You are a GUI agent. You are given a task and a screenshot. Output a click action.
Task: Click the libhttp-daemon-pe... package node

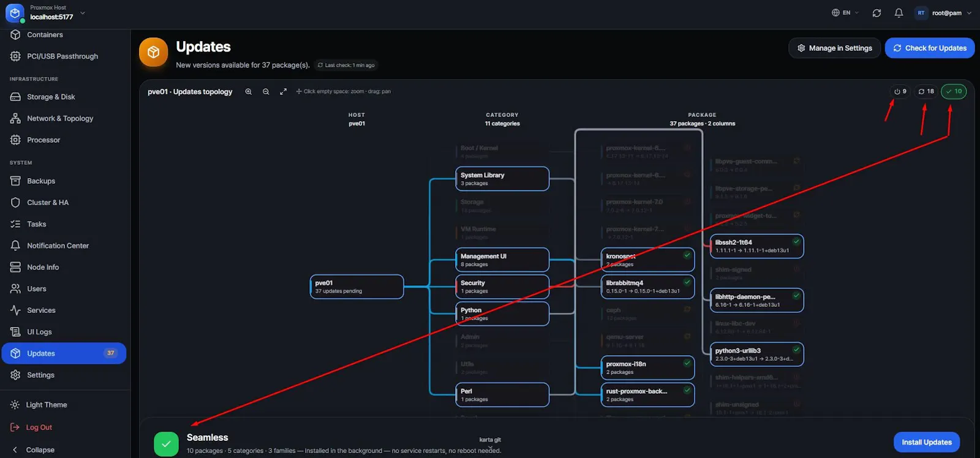(x=757, y=301)
